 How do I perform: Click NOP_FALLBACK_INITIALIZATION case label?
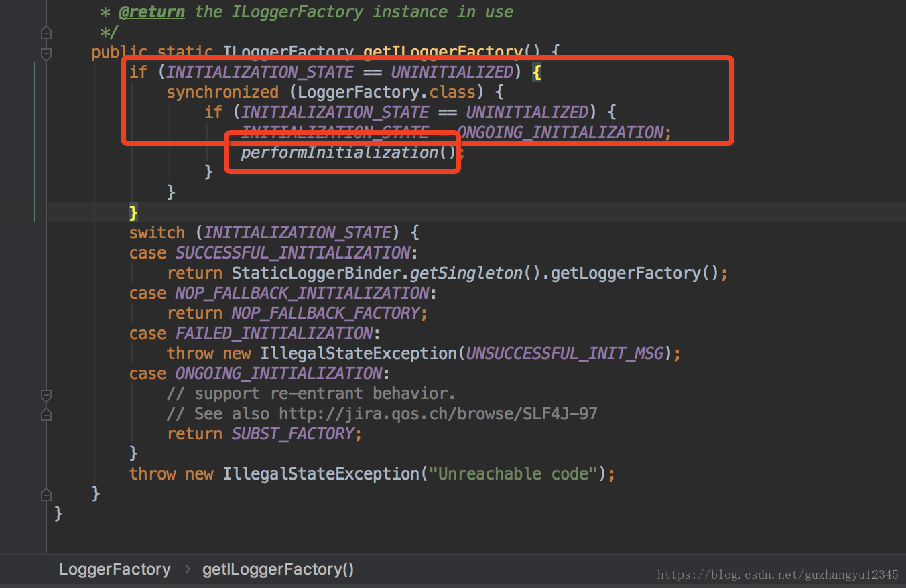pos(302,293)
